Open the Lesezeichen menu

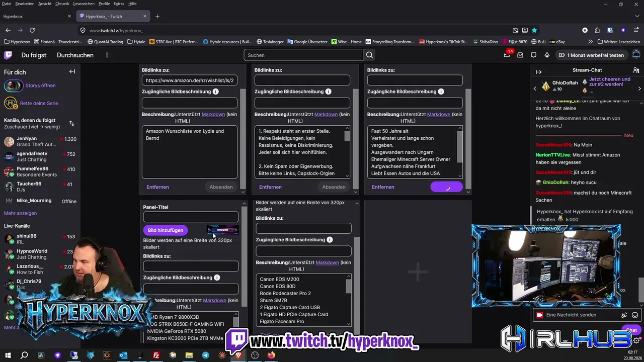coord(84,4)
